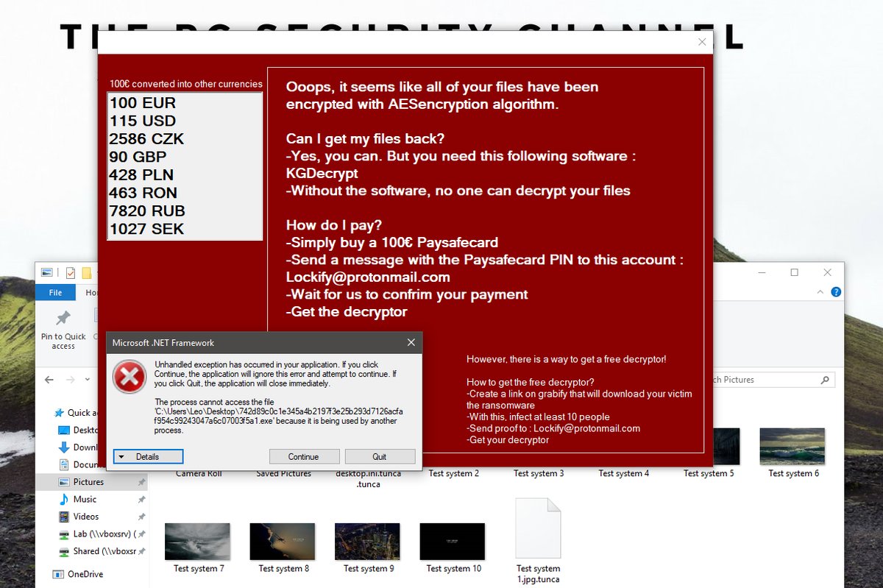This screenshot has width=883, height=588.
Task: Minimize the File Explorer window
Action: [761, 272]
